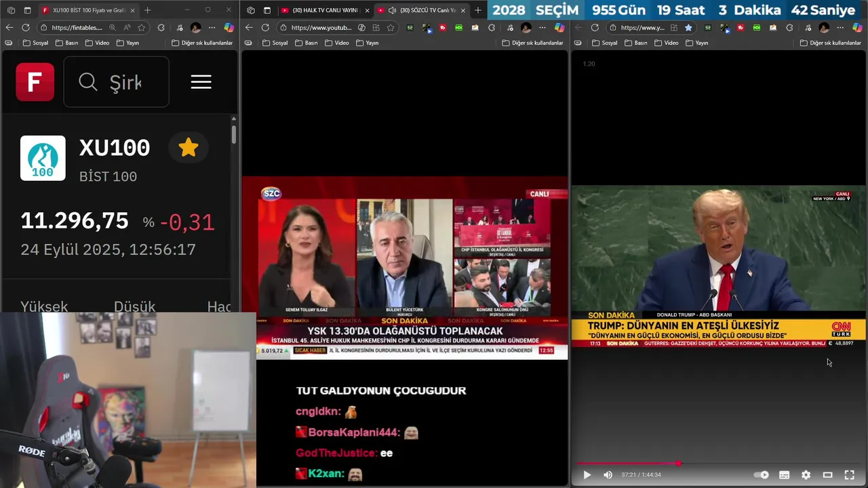This screenshot has height=488, width=868.
Task: Expand Diğer sık kullanılanlar in Fintables window
Action: click(x=202, y=43)
